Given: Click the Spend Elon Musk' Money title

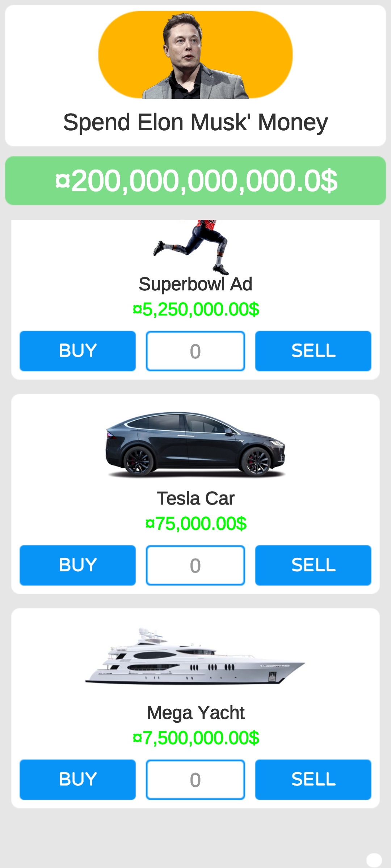Looking at the screenshot, I should 195,122.
